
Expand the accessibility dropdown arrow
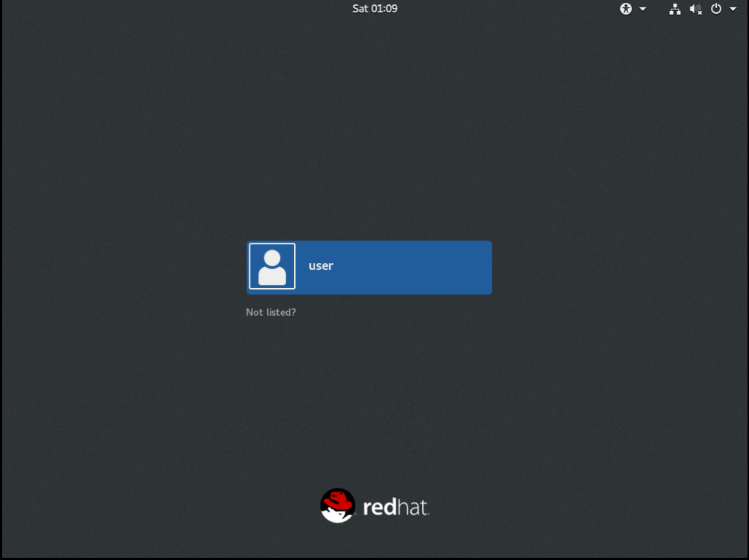(642, 9)
